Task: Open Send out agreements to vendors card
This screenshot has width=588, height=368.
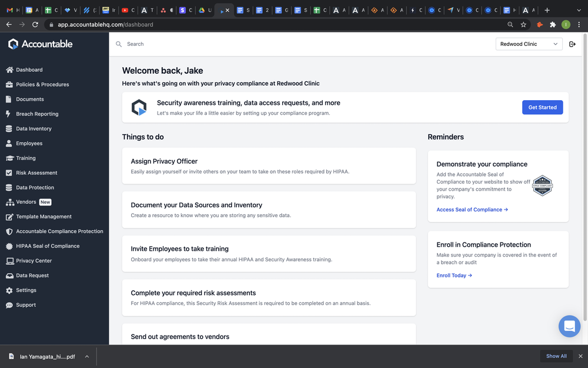Action: pos(269,334)
